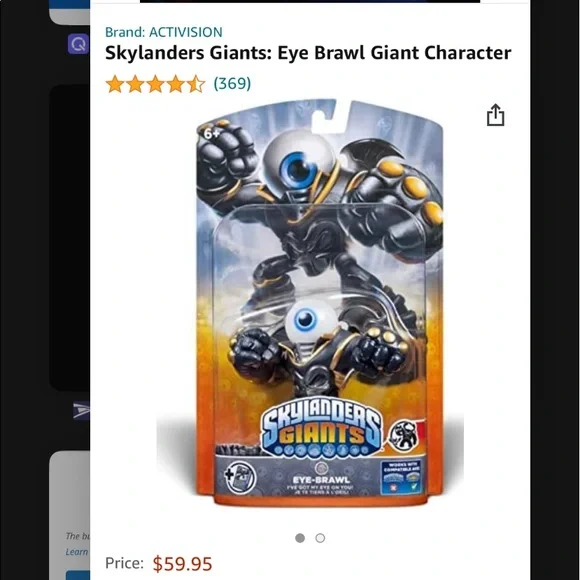580x580 pixels.
Task: View the (369) customer reviews
Action: click(x=232, y=83)
